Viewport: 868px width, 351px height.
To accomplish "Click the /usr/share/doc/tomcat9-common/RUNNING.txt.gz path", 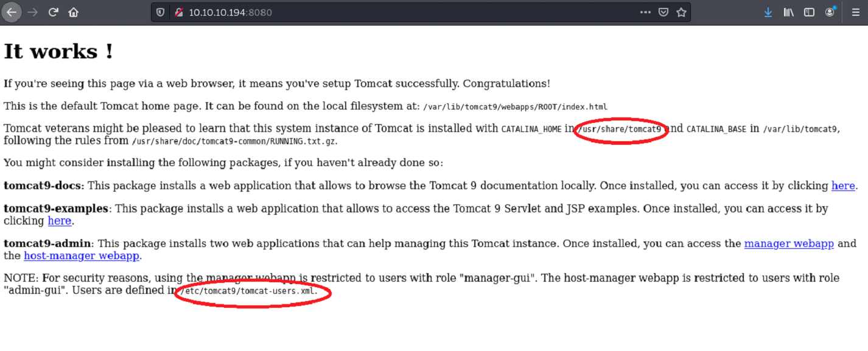I will (234, 141).
